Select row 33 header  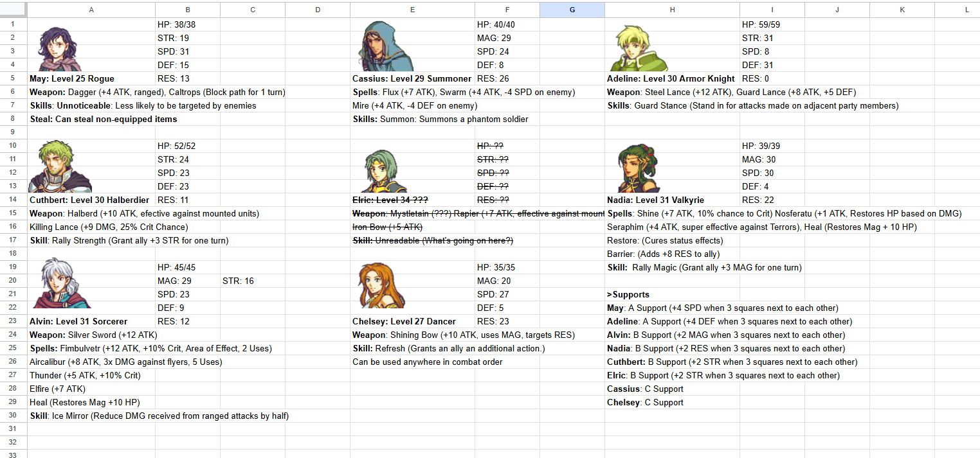click(x=14, y=455)
